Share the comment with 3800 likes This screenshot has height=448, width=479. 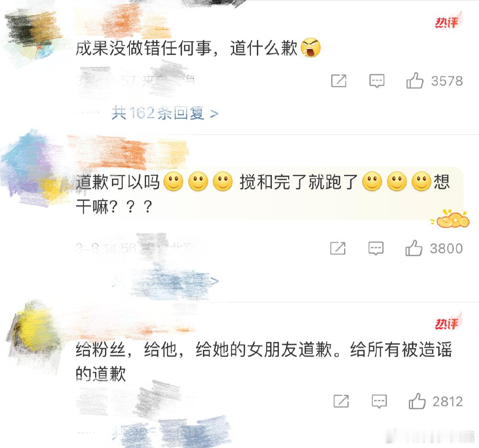tap(338, 248)
